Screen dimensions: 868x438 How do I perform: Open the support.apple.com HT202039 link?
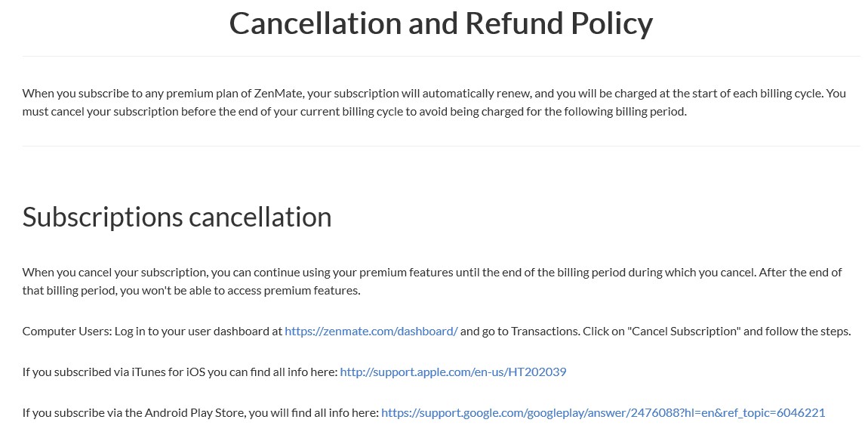coord(453,372)
